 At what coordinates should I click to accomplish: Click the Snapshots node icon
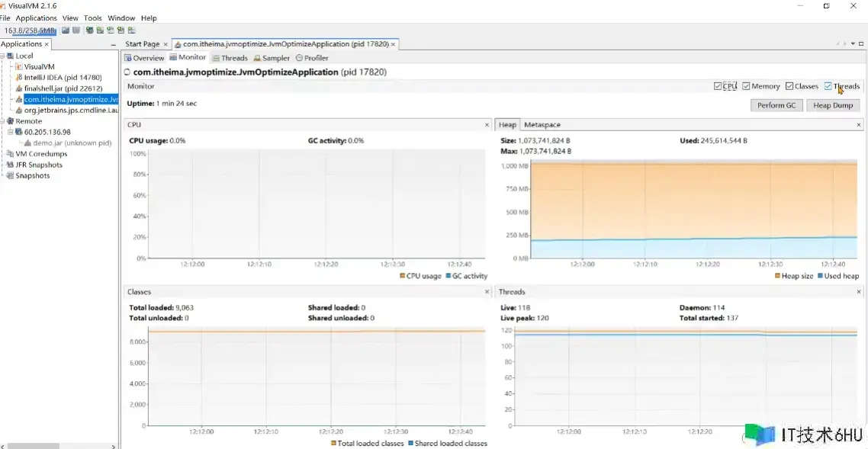pos(11,176)
